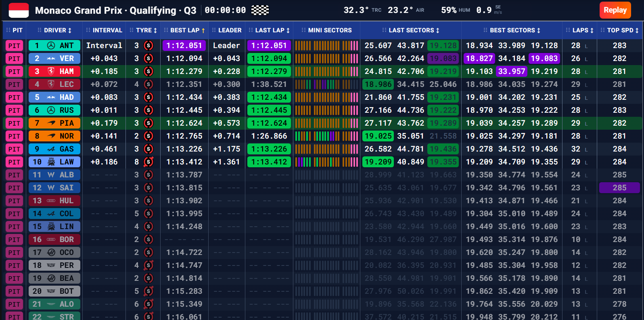
Task: Click the Red Bull logo beside VER
Action: [x=51, y=59]
